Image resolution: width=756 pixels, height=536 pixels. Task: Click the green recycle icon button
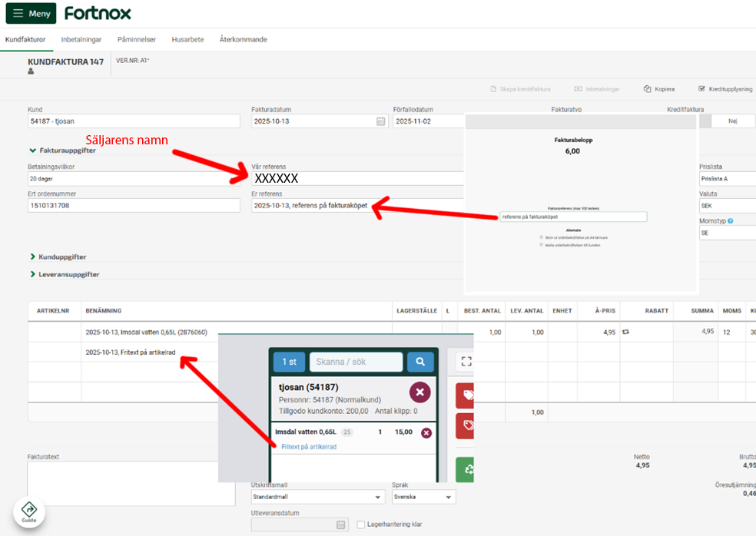click(x=465, y=469)
